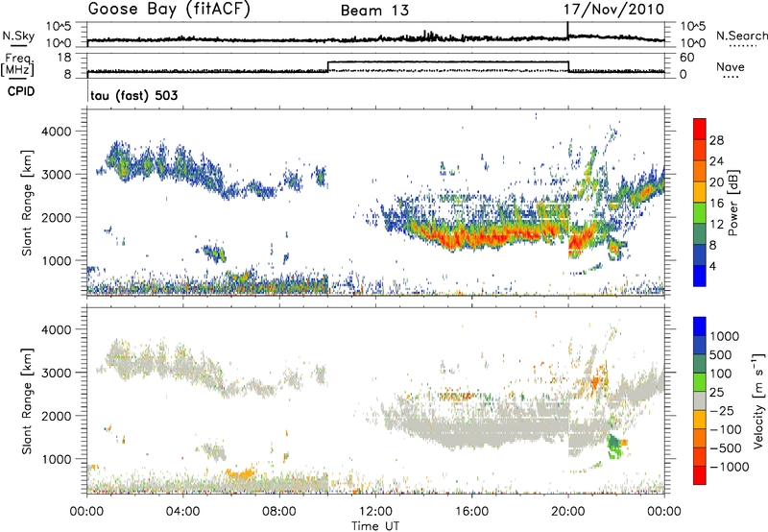The width and height of the screenshot is (768, 532).
Task: Click the -100 tick on the Velocity colorbar
Action: click(x=726, y=429)
